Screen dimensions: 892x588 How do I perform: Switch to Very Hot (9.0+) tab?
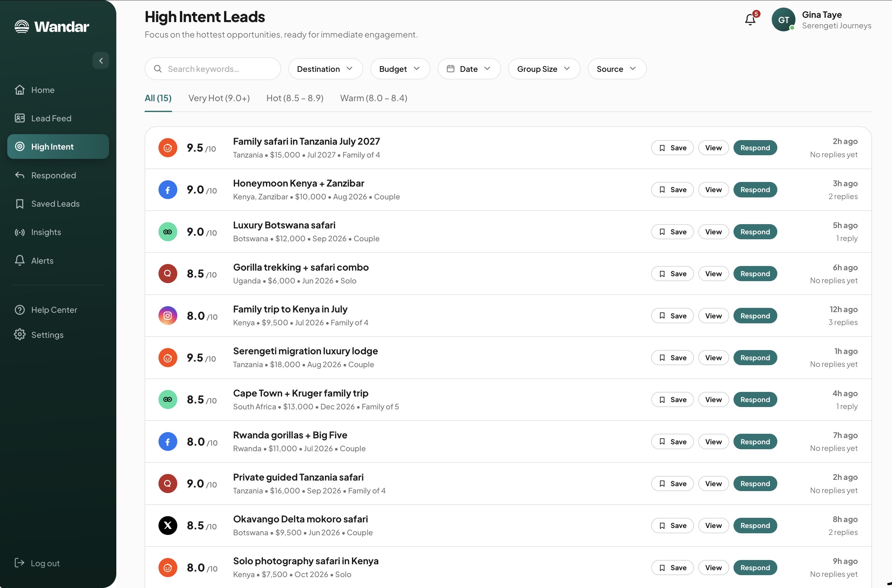coord(219,98)
